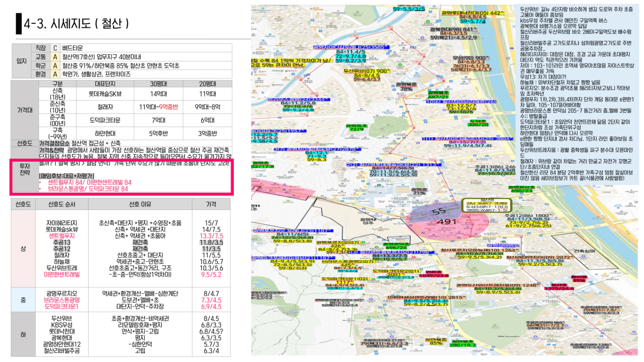Select "하안현대" in the 구축 row

(x=105, y=133)
